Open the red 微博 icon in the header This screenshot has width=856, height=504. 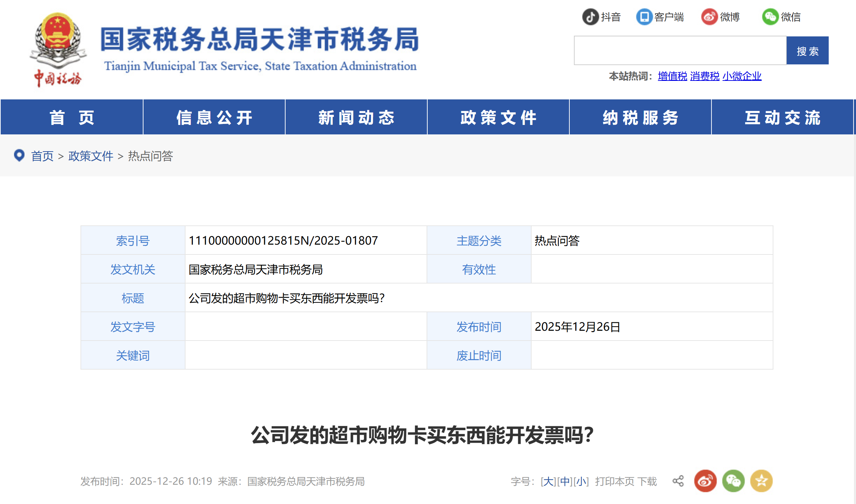pyautogui.click(x=709, y=16)
